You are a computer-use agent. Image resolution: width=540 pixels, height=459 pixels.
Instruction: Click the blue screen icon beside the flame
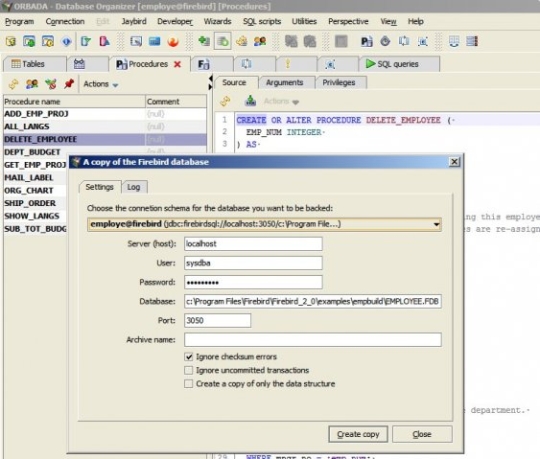[154, 42]
